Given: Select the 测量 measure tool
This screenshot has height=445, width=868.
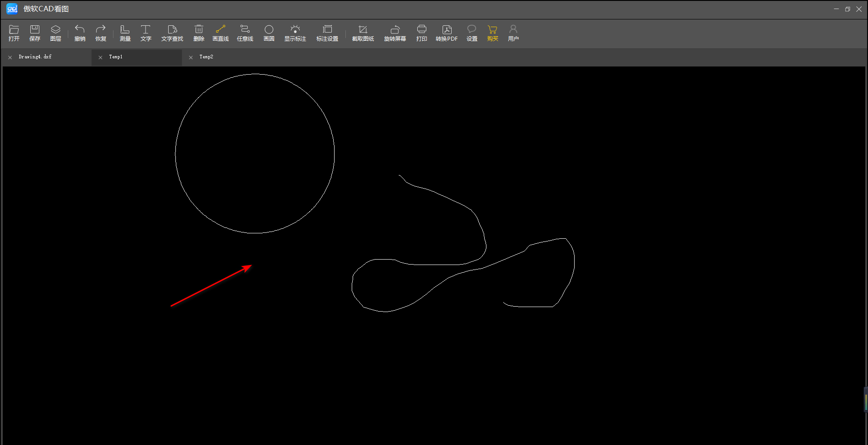Looking at the screenshot, I should coord(125,33).
